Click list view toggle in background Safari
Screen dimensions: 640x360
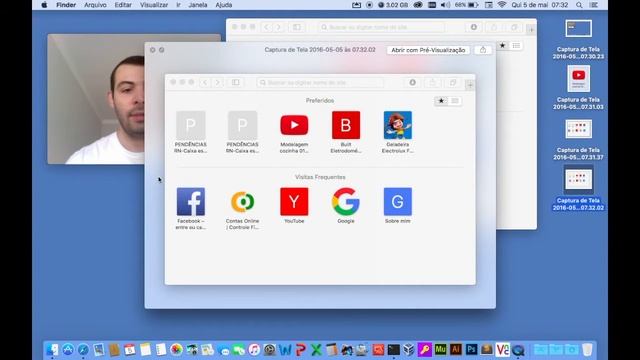pyautogui.click(x=516, y=45)
